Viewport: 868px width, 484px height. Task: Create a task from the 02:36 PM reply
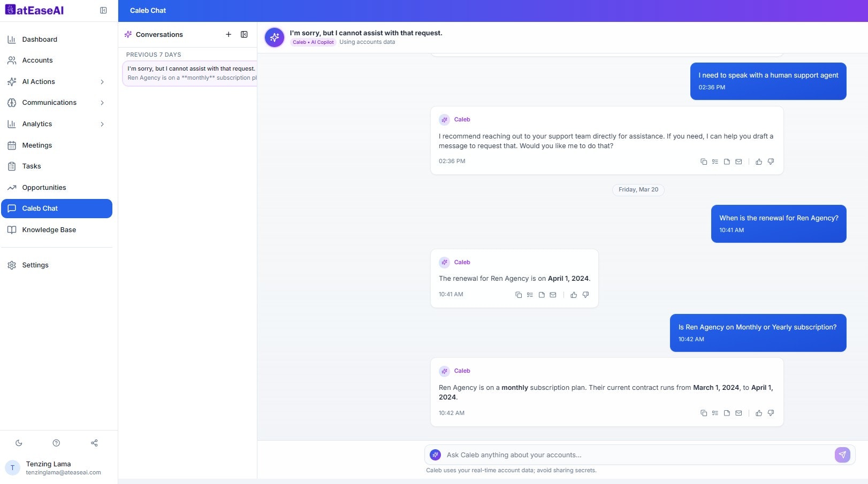[x=715, y=162]
